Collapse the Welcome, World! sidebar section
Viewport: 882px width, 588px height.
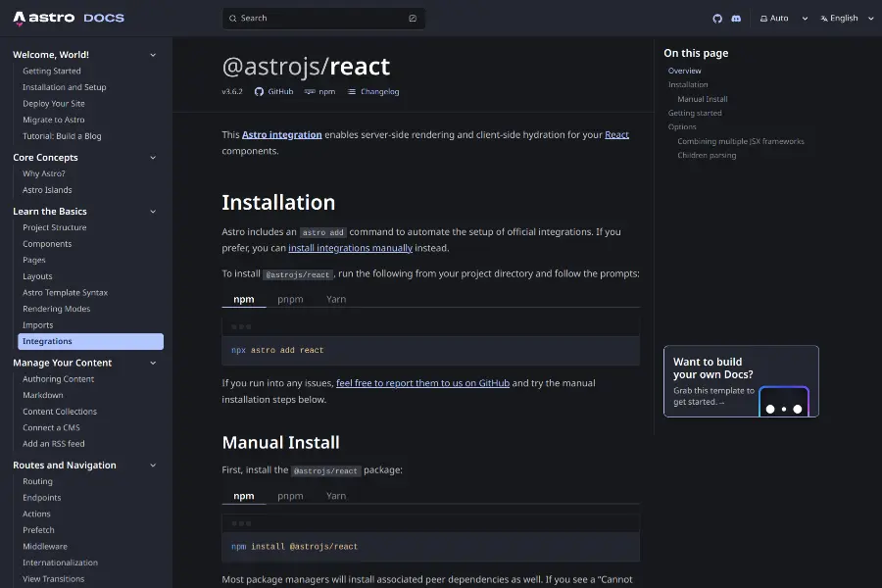[153, 55]
